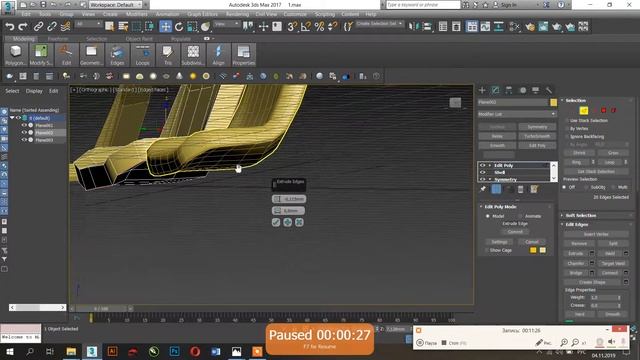
Task: Open the Modifier List dropdown
Action: tap(517, 114)
